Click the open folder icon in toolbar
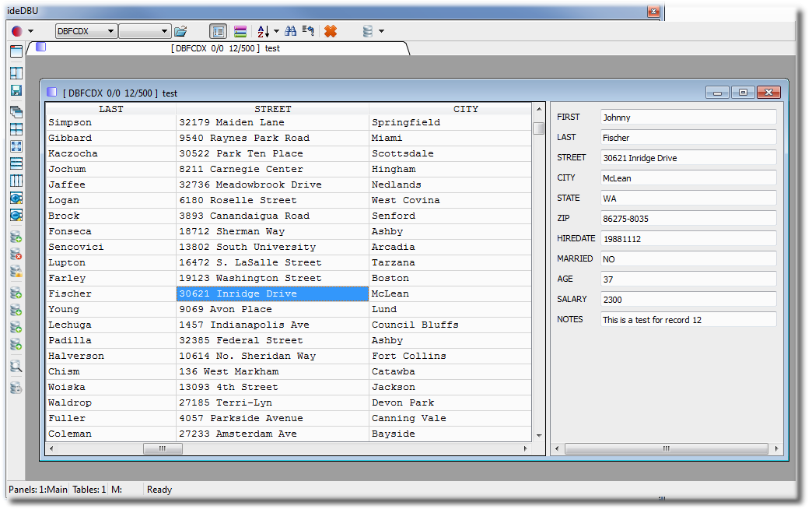Viewport: 812px width, 513px height. coord(180,31)
